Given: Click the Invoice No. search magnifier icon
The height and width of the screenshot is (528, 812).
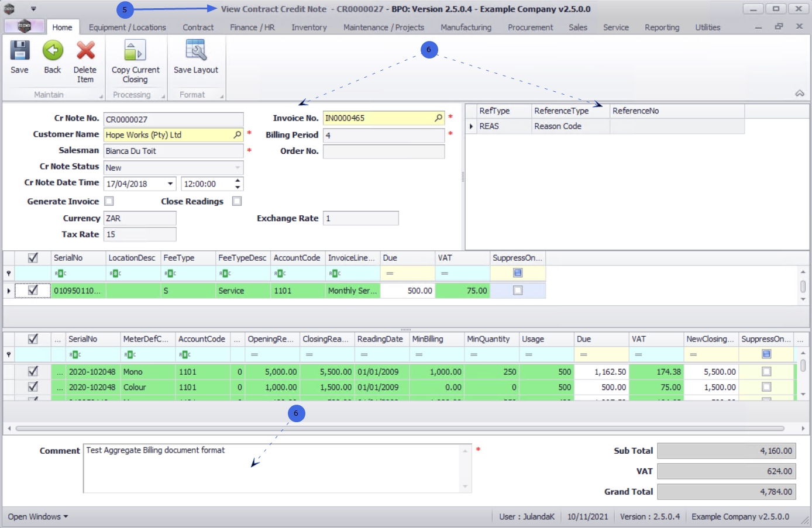Looking at the screenshot, I should point(438,118).
